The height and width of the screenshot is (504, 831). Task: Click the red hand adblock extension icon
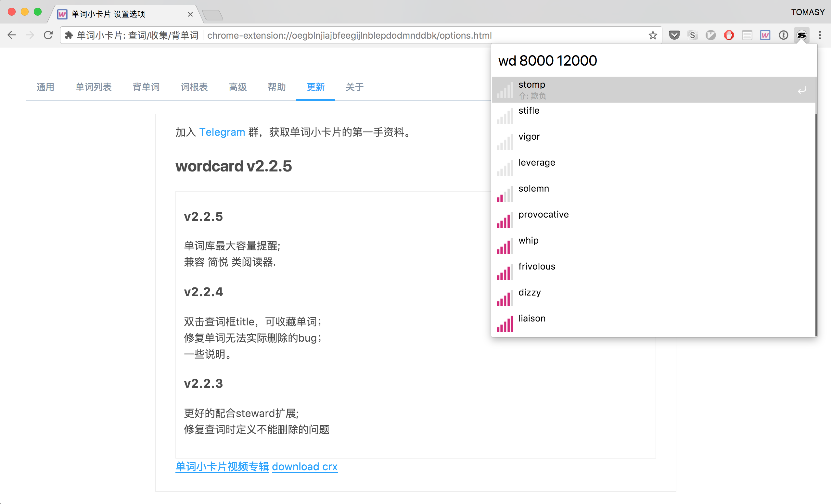pos(728,35)
